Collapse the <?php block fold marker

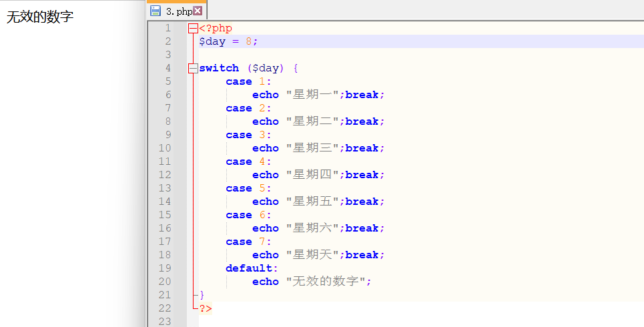coord(193,28)
